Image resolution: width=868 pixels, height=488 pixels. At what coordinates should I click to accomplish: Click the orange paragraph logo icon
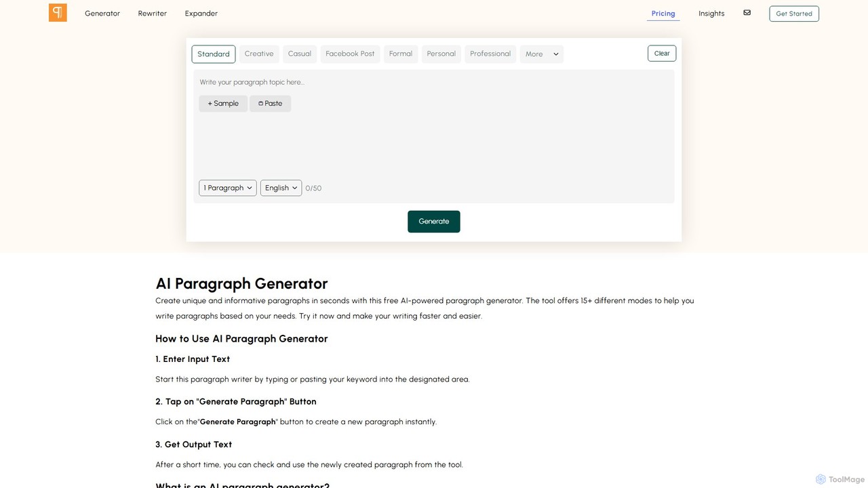[x=58, y=13]
